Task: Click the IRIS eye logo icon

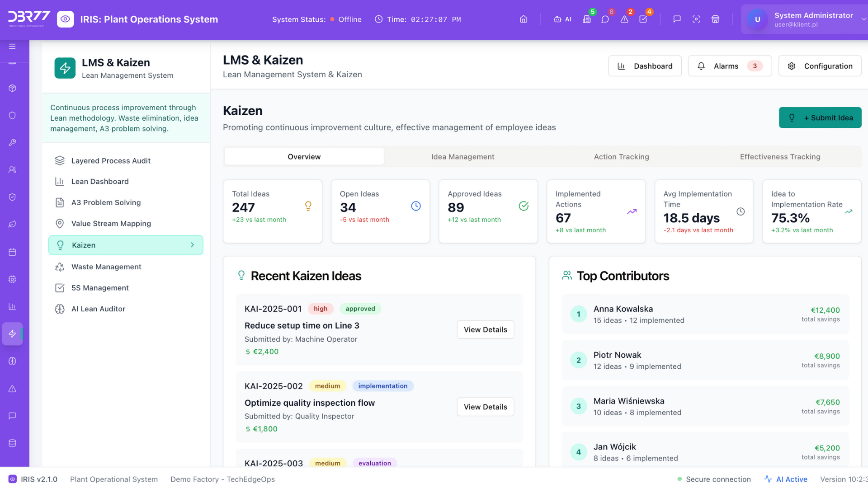Action: click(66, 19)
